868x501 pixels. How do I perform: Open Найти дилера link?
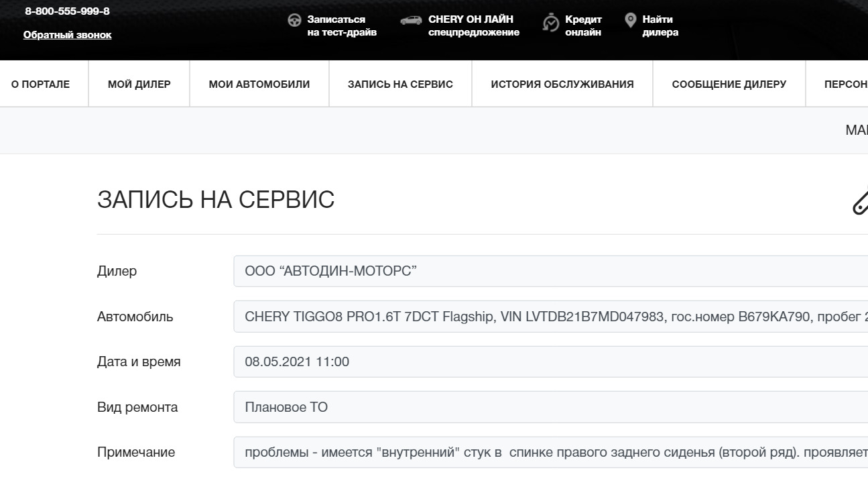click(x=660, y=25)
